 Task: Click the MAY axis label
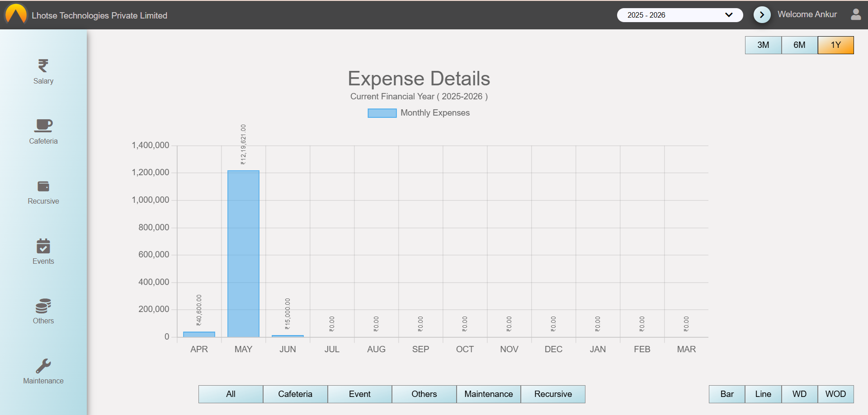243,349
